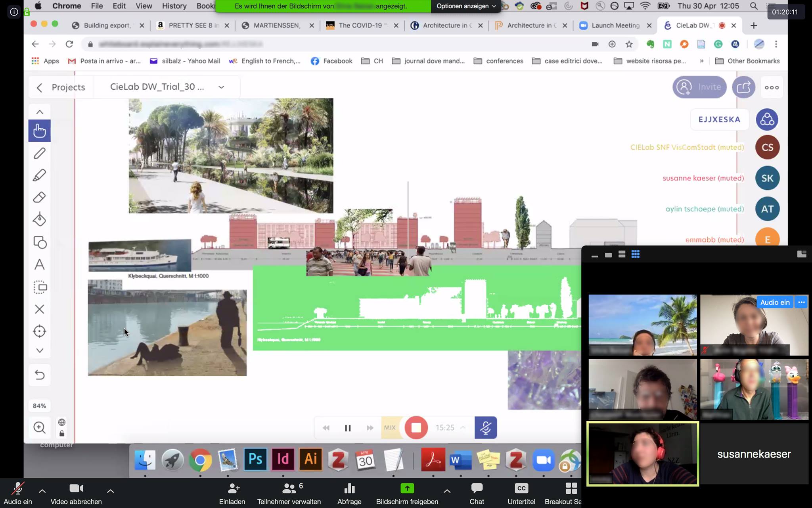Screen dimensions: 812x508
Task: Expand the CieLab DW_Trial project dropdown
Action: 221,87
